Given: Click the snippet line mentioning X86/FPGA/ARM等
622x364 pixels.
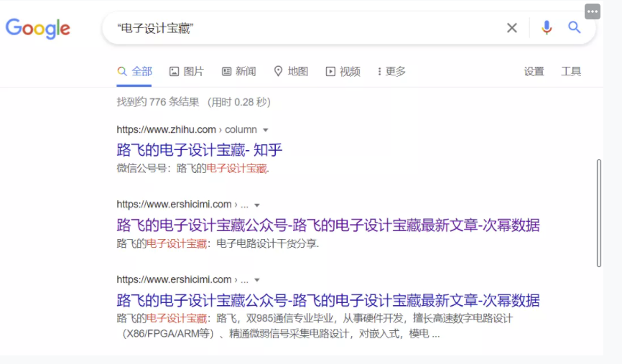Looking at the screenshot, I should tap(281, 334).
